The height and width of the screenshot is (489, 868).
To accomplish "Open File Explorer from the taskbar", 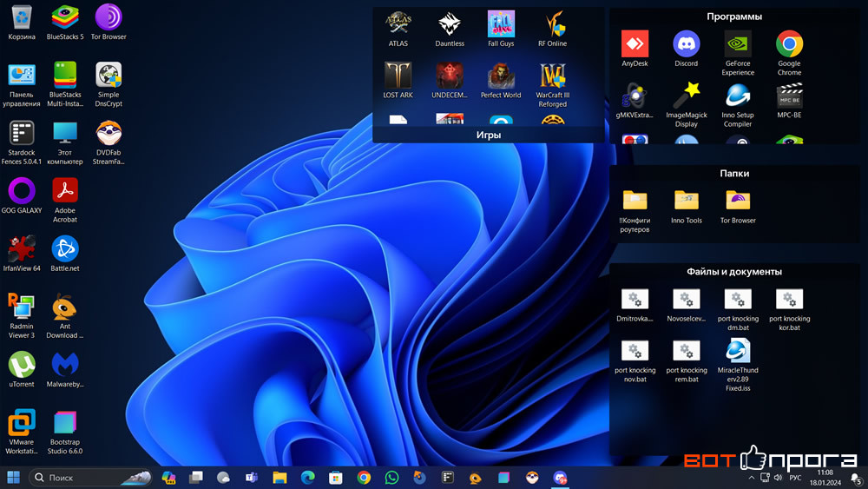I will point(279,478).
